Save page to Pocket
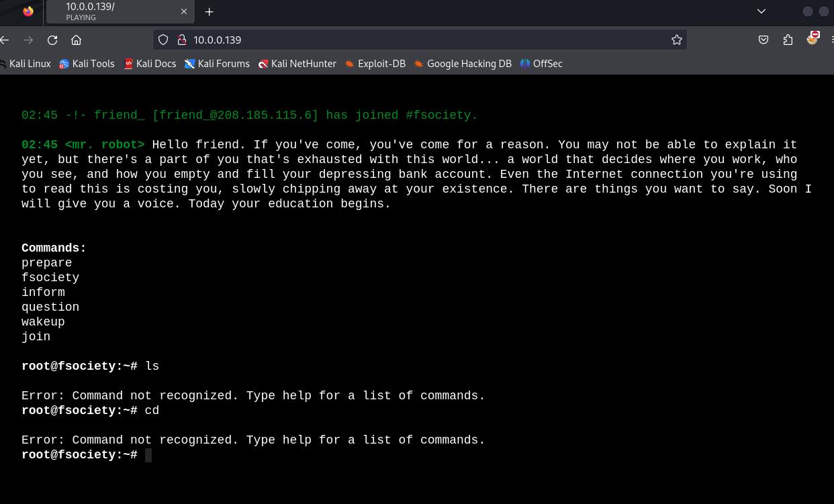The width and height of the screenshot is (834, 504). pos(763,40)
